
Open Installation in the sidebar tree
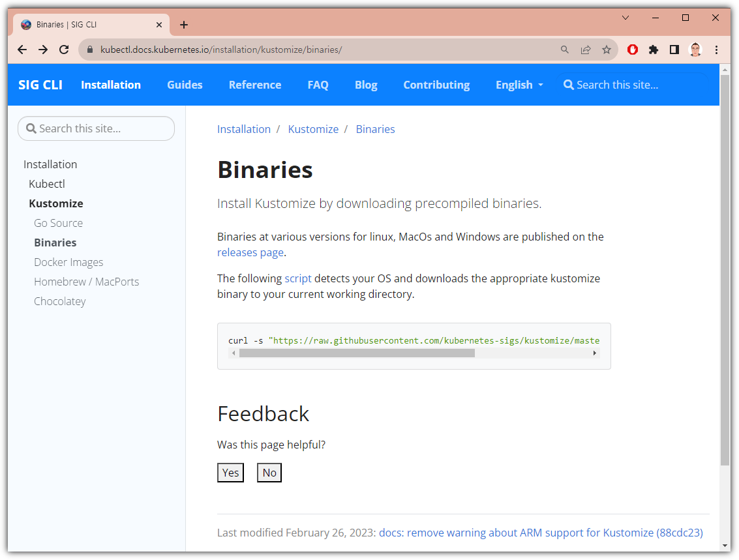50,164
